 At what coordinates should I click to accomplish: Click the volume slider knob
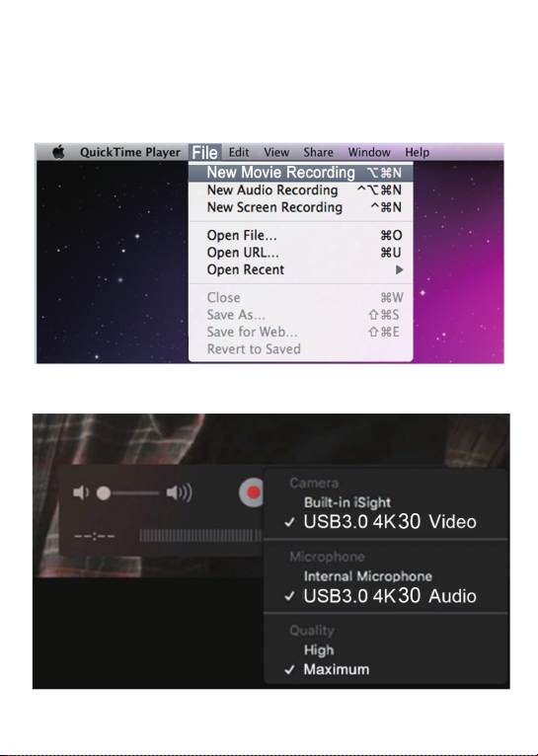[104, 493]
